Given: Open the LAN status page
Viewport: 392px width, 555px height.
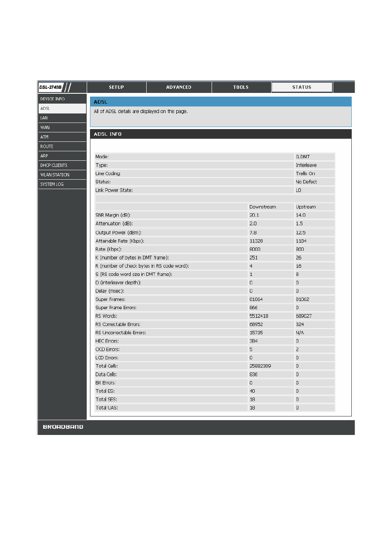Looking at the screenshot, I should [62, 118].
